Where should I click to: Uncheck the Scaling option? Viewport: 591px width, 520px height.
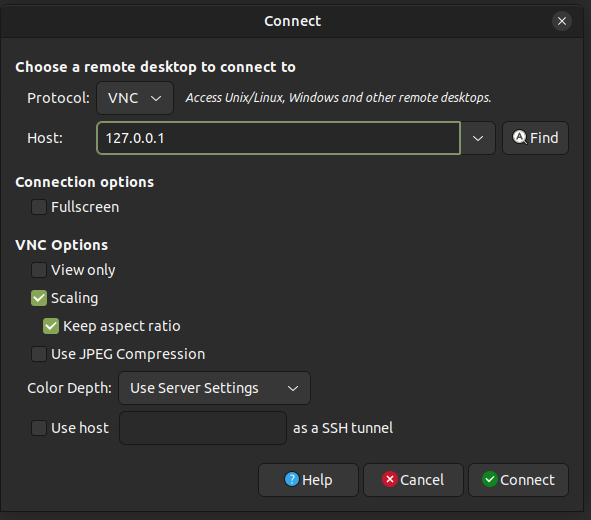click(x=39, y=298)
